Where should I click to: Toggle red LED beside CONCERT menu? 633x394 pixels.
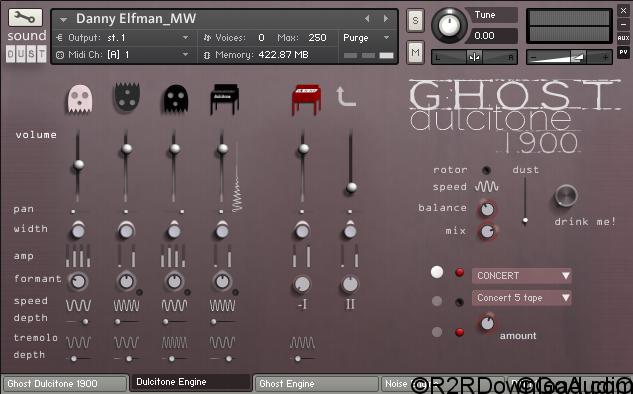click(x=459, y=272)
